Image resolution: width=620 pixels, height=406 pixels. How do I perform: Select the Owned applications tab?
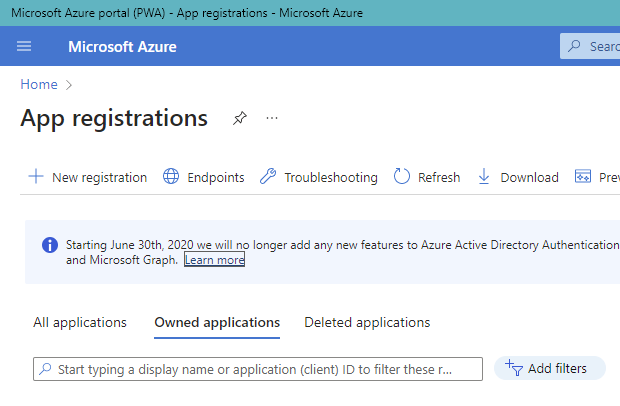point(217,322)
